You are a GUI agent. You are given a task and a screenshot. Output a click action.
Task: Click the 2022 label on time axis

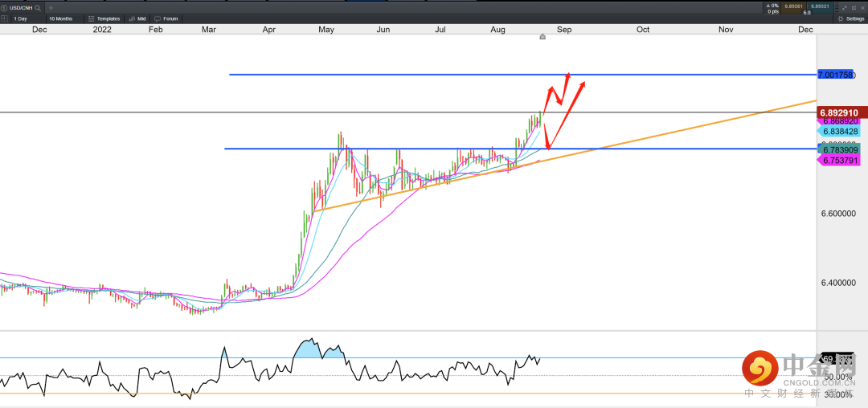point(102,30)
